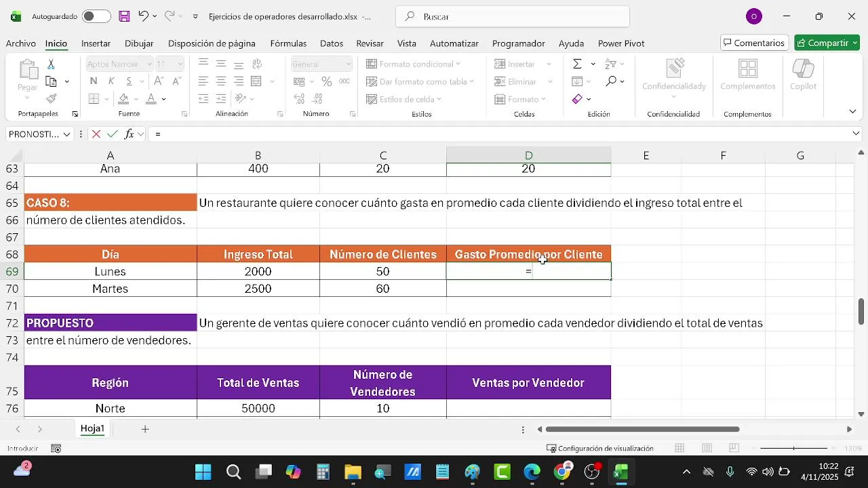
Task: Open Windows Start button in taskbar
Action: pyautogui.click(x=203, y=472)
